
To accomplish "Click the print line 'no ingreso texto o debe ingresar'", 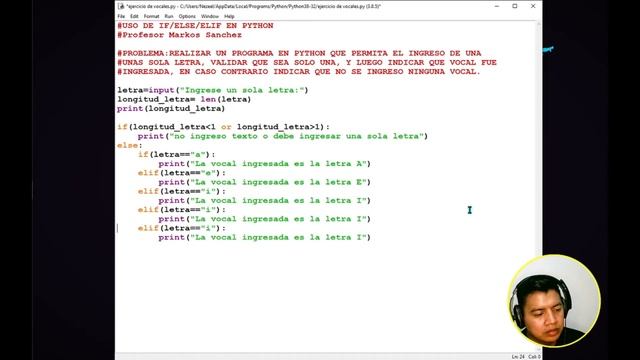I will [282, 136].
